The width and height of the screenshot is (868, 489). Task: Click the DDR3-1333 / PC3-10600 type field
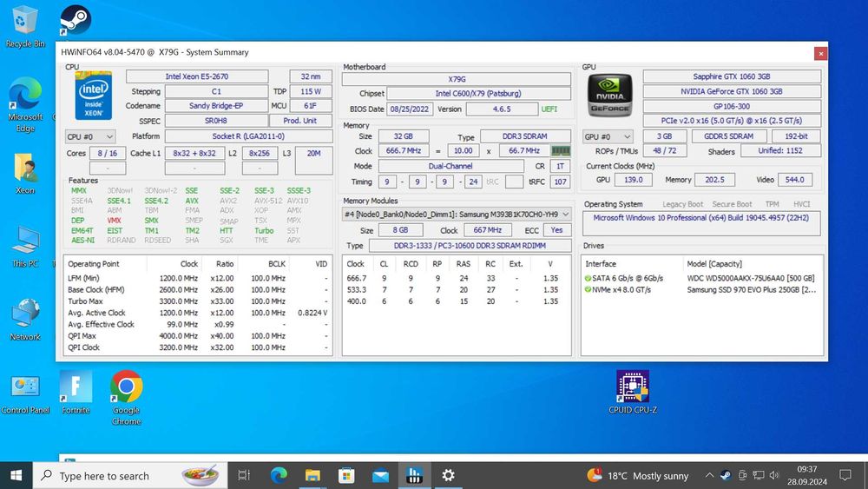(470, 245)
